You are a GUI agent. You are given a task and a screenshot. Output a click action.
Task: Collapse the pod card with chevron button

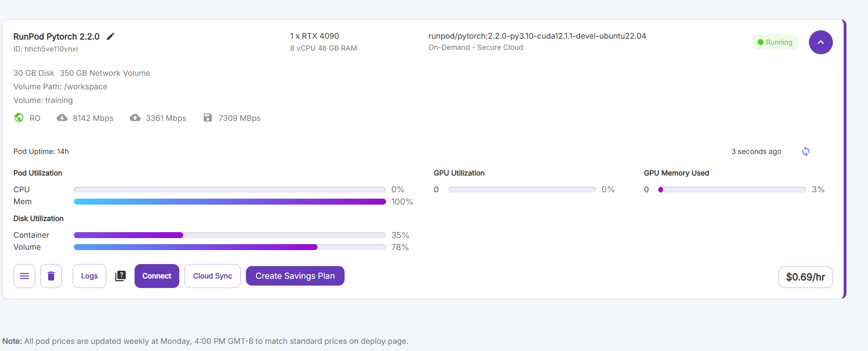pyautogui.click(x=820, y=42)
